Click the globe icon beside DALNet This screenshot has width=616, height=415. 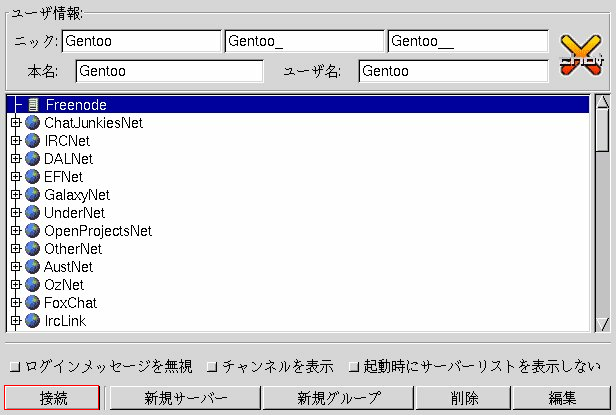tap(33, 159)
